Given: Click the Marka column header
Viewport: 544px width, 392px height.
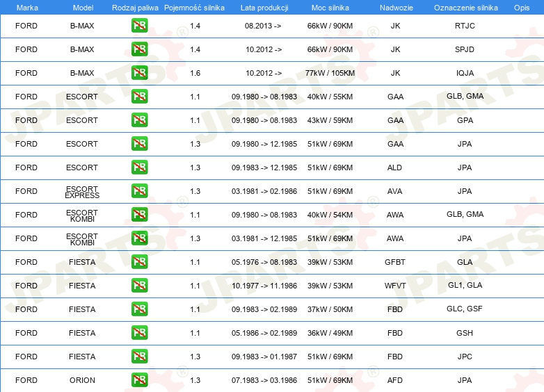Looking at the screenshot, I should [27, 8].
